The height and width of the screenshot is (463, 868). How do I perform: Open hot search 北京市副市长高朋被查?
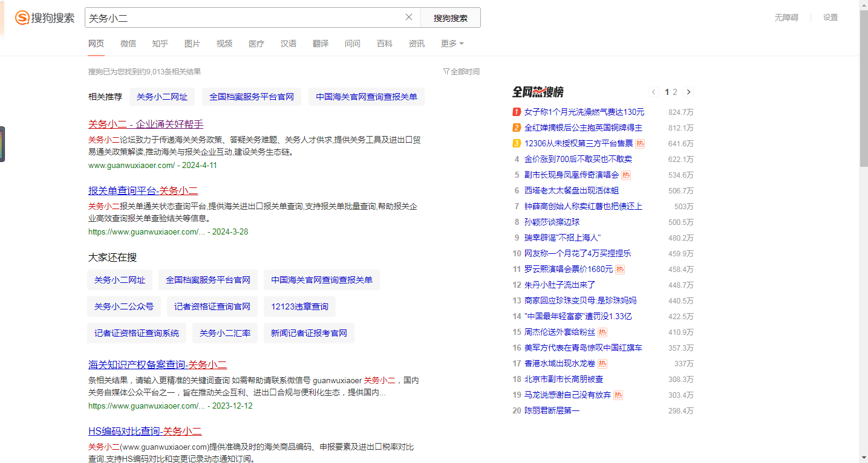[x=564, y=379]
